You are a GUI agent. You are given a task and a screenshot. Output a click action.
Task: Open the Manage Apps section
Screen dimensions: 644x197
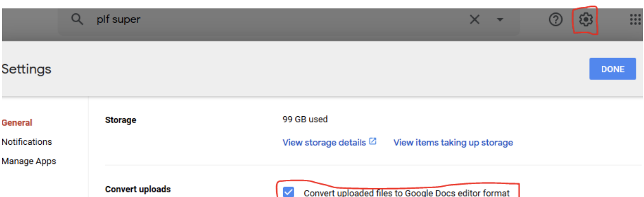(29, 161)
